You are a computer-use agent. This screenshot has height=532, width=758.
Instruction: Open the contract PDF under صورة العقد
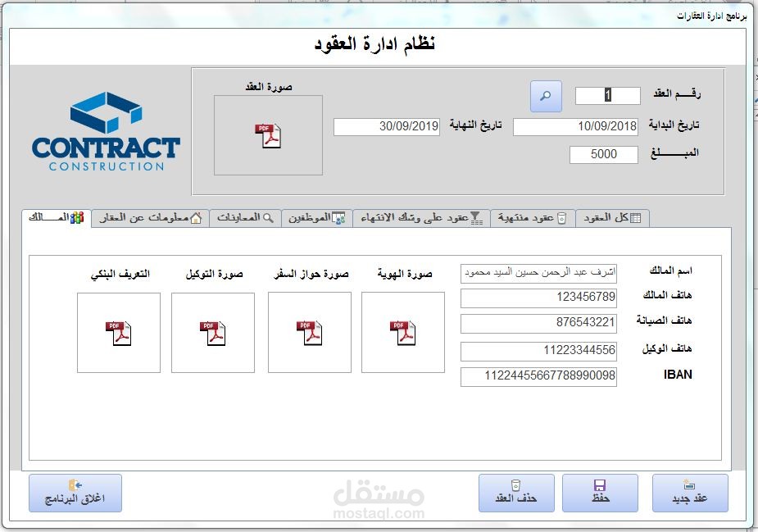[269, 136]
